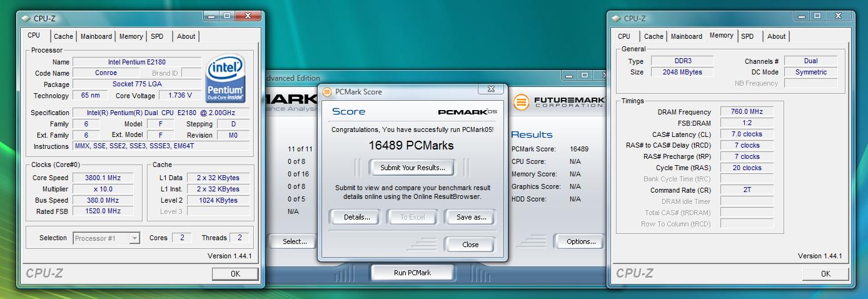Click Submit Your Results button

413,168
